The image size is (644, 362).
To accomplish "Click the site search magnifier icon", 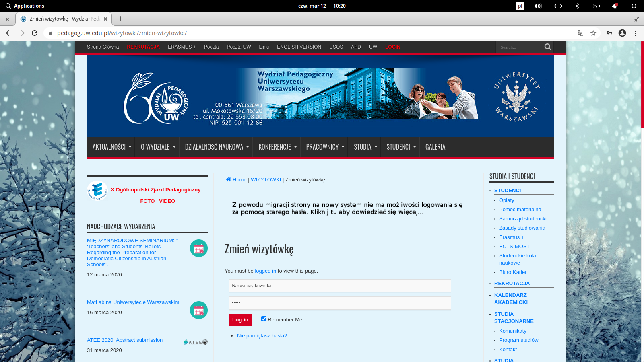I will point(548,47).
